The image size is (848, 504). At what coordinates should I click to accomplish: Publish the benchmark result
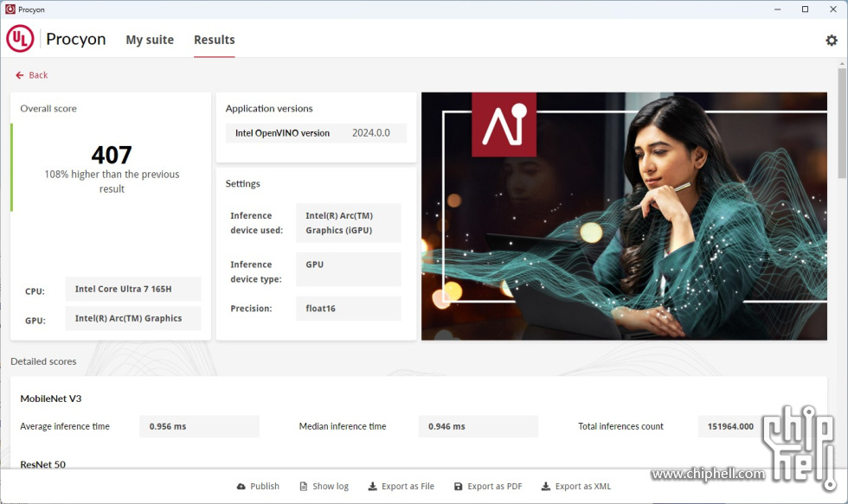click(x=258, y=486)
